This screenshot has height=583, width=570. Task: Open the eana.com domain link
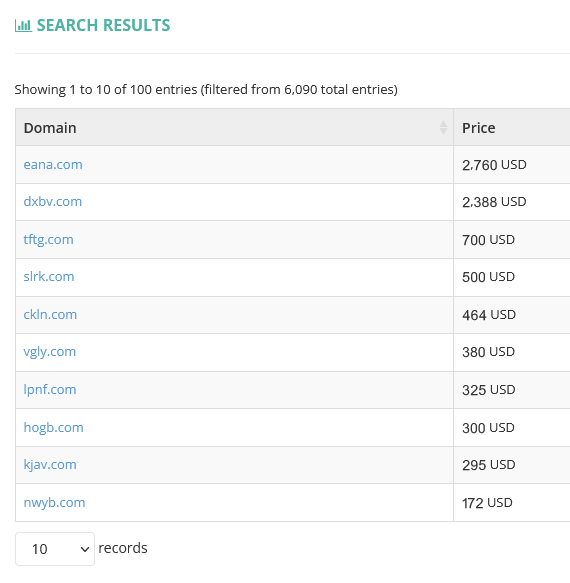(53, 164)
